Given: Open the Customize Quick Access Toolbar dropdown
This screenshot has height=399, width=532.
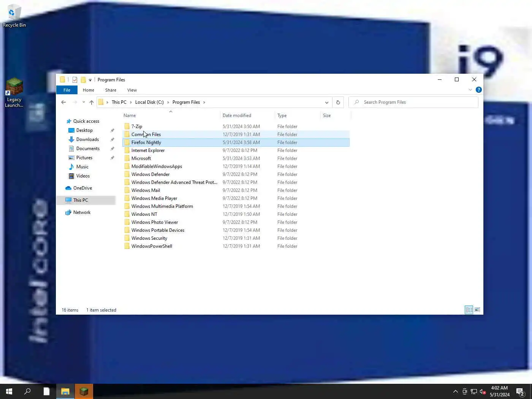Looking at the screenshot, I should coord(90,80).
